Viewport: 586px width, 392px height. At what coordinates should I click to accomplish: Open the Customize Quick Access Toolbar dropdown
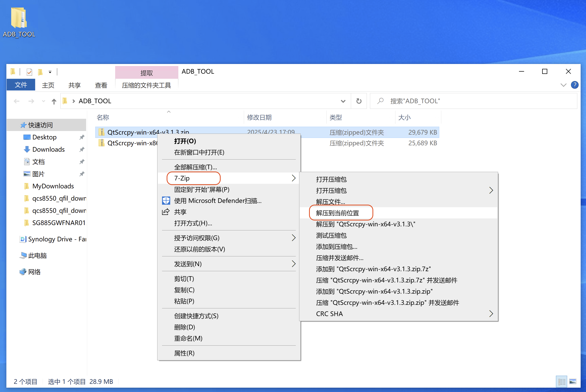(x=50, y=72)
